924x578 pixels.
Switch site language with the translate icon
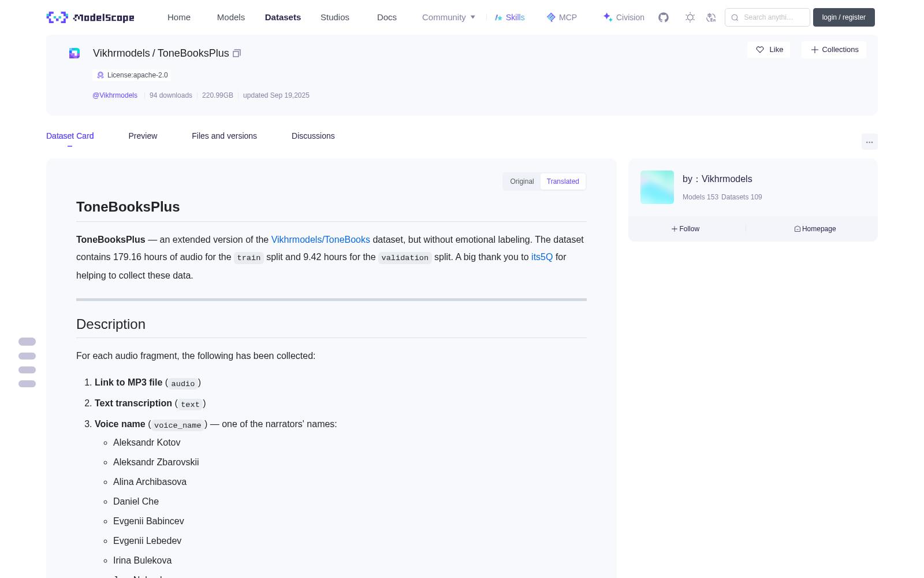tap(711, 17)
